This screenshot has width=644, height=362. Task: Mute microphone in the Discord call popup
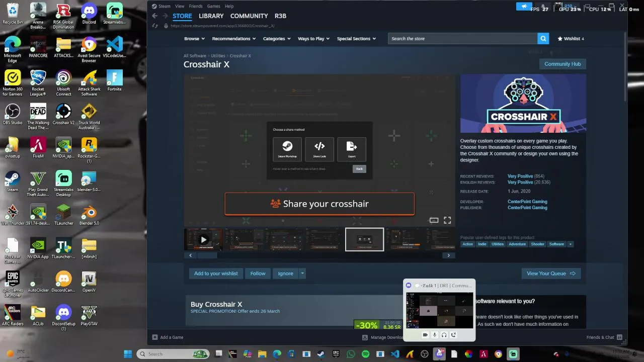pos(435,335)
